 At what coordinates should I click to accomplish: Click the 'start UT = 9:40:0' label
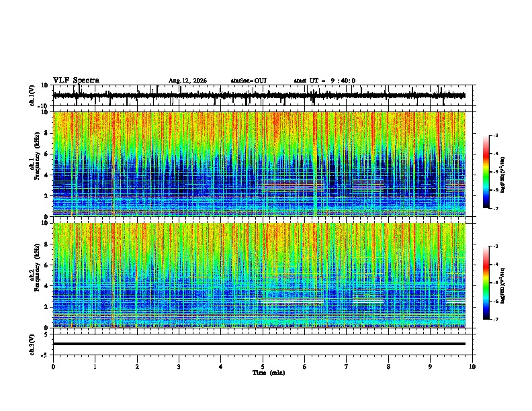click(324, 81)
